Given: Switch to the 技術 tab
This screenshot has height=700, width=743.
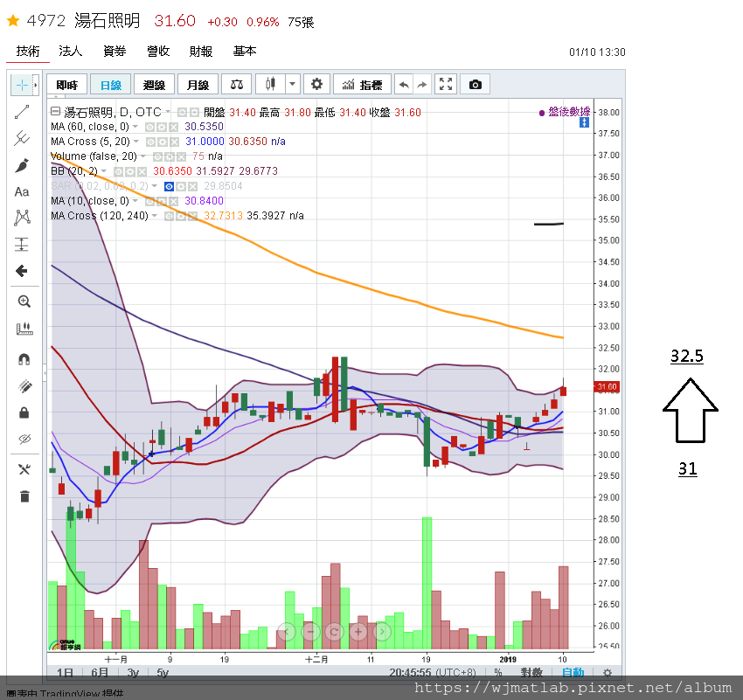Looking at the screenshot, I should [x=28, y=52].
